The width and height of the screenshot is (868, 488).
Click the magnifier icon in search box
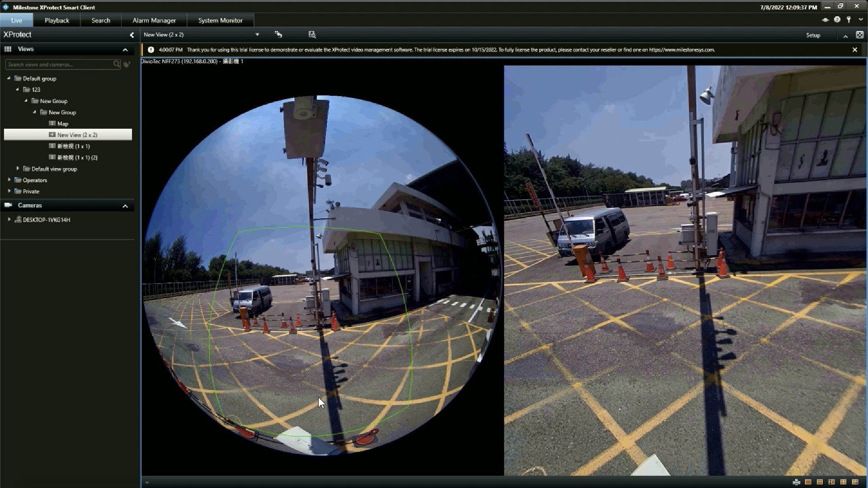(x=116, y=64)
